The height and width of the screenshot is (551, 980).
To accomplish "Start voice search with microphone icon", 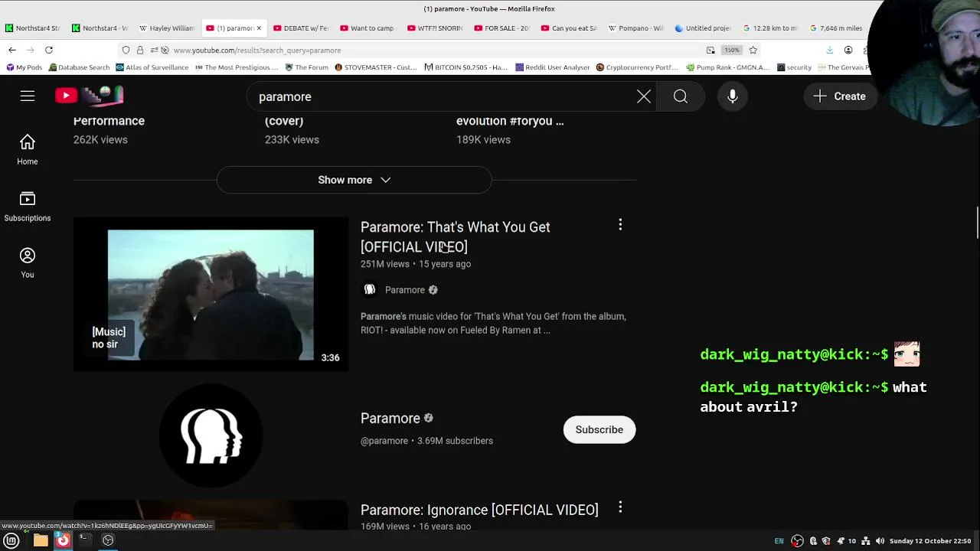I will pos(733,96).
